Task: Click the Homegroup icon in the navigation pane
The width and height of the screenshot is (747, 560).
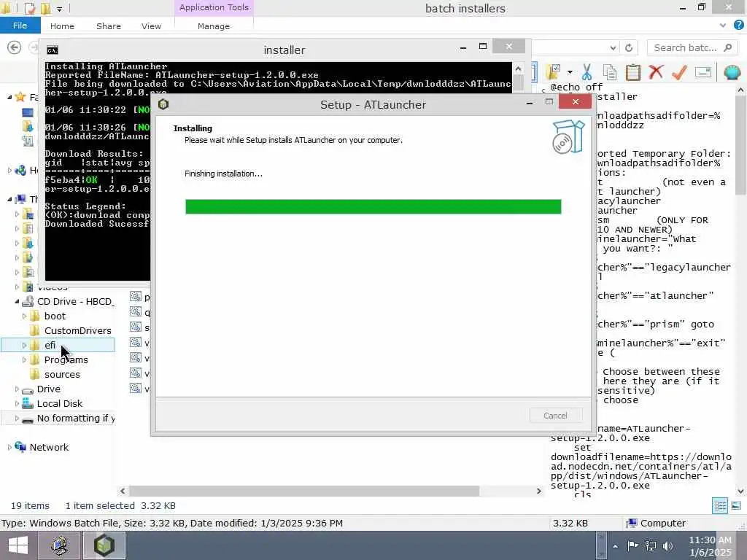Action: click(20, 170)
